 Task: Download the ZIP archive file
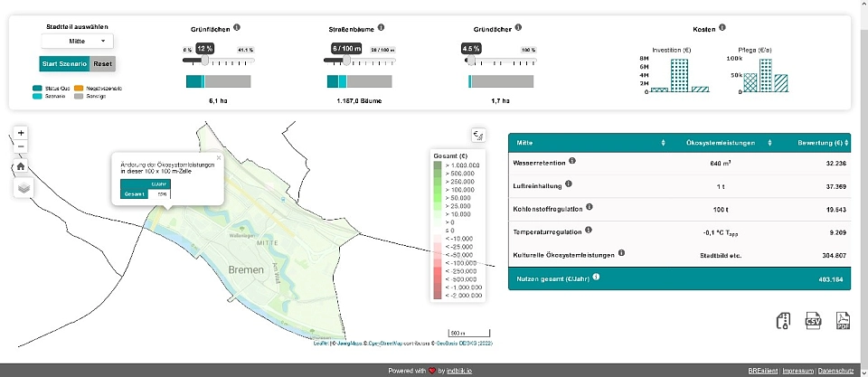point(783,321)
